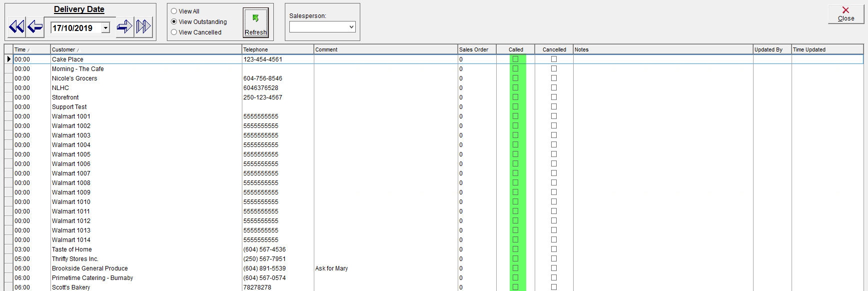Image resolution: width=868 pixels, height=291 pixels.
Task: Jump to the last delivery date
Action: click(x=143, y=26)
